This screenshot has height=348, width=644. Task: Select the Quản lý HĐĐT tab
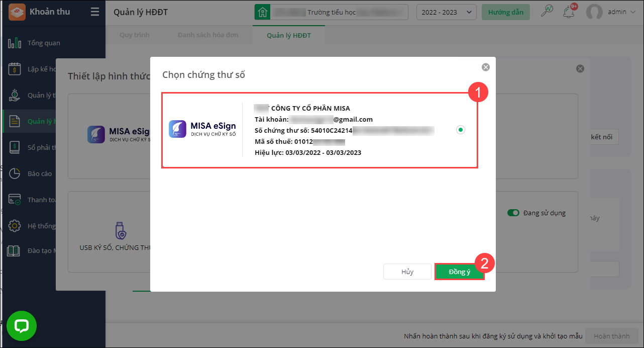pyautogui.click(x=289, y=35)
